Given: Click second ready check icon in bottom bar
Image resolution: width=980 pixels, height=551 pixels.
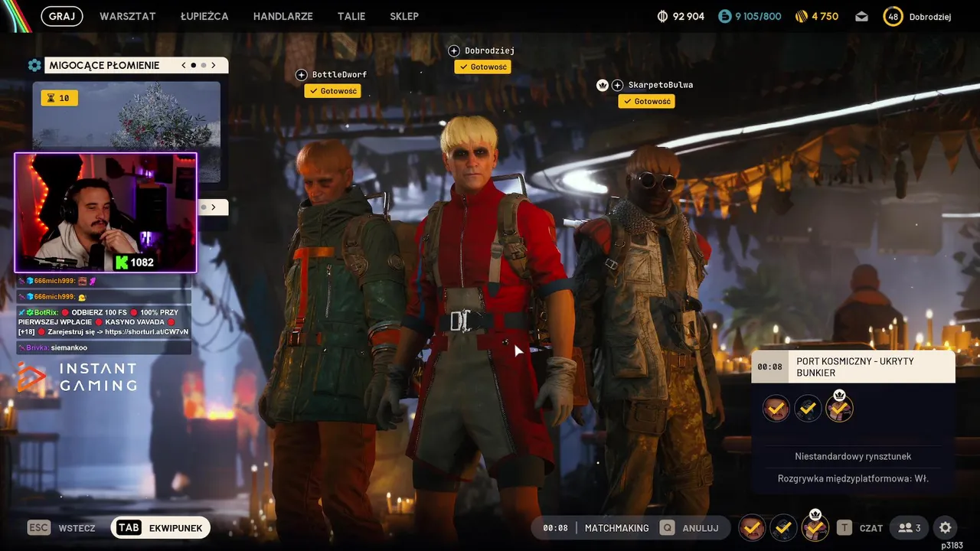Looking at the screenshot, I should point(783,527).
